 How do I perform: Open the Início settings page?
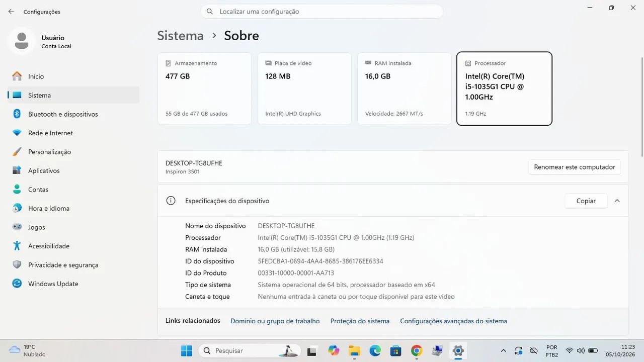(73, 76)
